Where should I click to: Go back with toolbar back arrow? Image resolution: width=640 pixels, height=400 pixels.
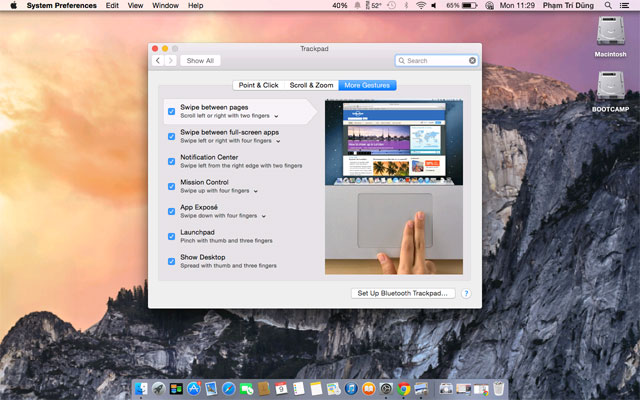click(x=158, y=60)
